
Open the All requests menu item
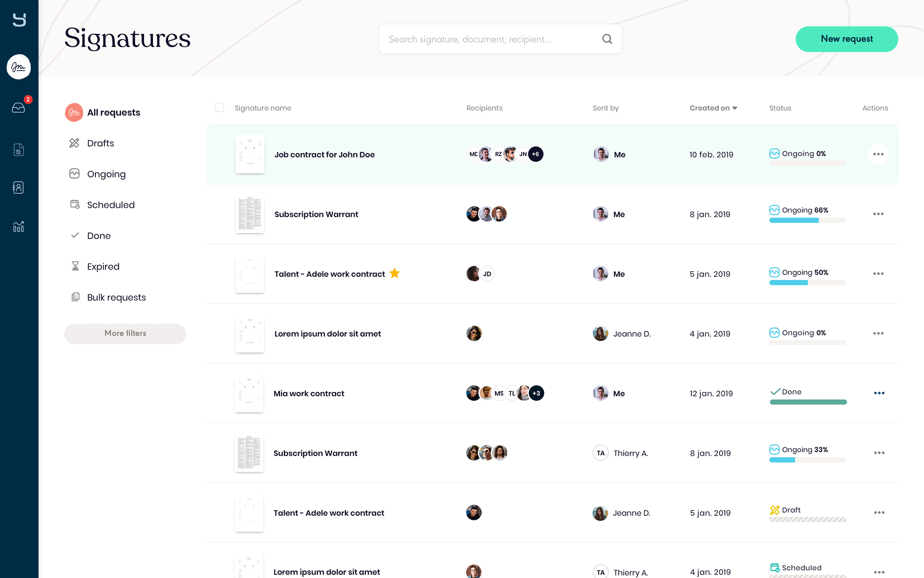tap(113, 112)
